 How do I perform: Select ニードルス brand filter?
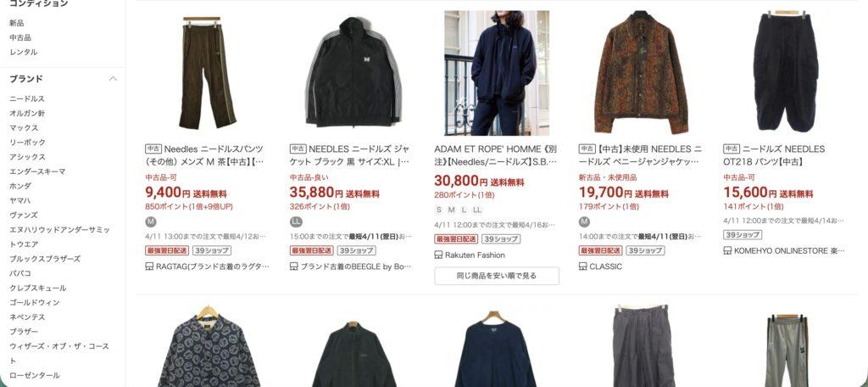click(x=26, y=98)
